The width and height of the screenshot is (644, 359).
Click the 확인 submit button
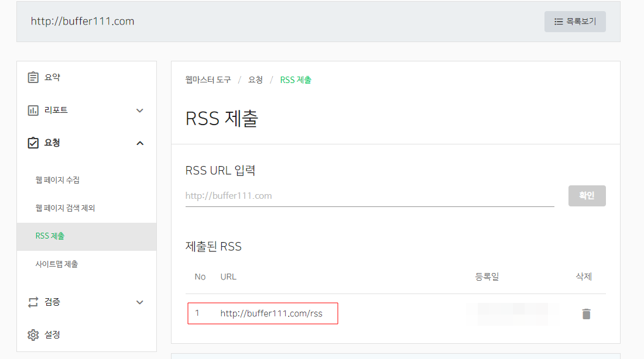pyautogui.click(x=587, y=195)
